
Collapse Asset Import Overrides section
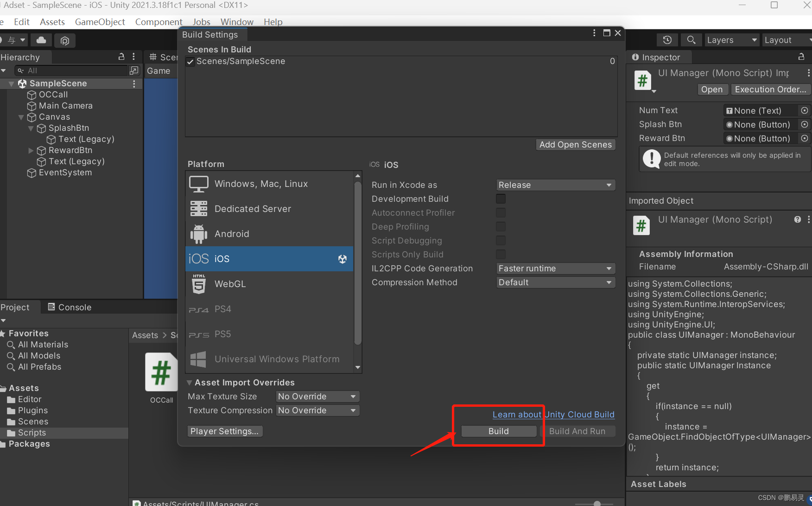pos(190,383)
